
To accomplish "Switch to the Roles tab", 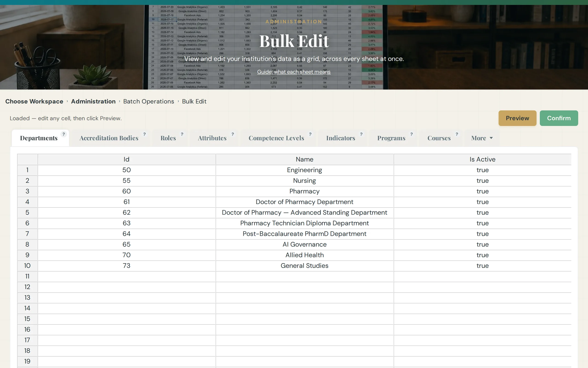I will (x=168, y=138).
